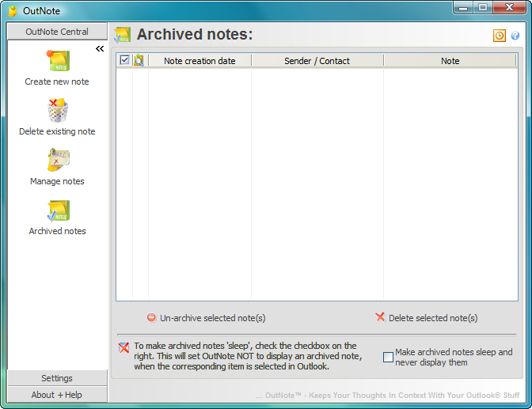Collapse the sidebar with the double-chevron
The image size is (532, 409).
point(100,49)
